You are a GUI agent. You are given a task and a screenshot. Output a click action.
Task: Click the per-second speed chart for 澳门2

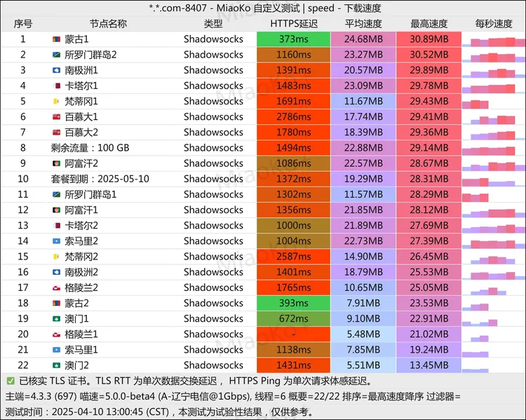[493, 365]
